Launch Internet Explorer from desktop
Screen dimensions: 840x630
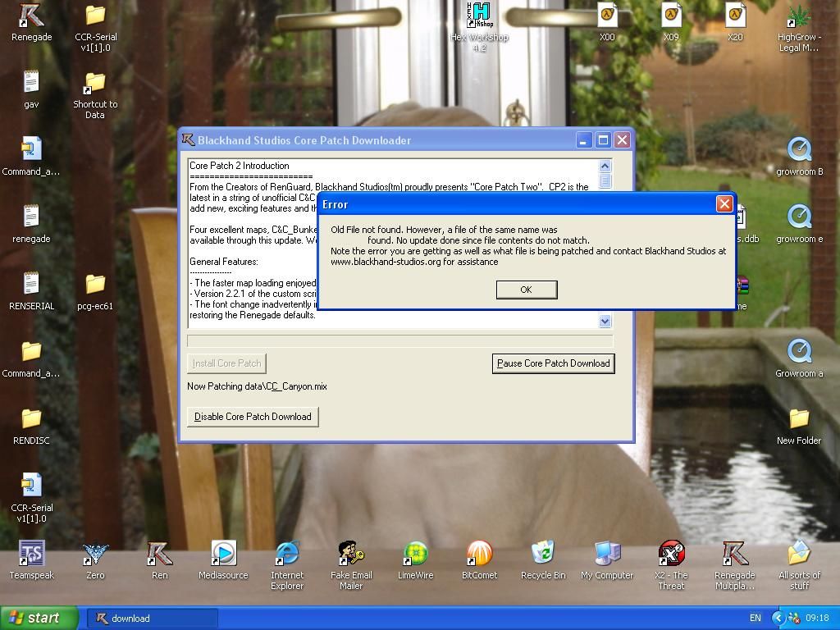tap(287, 555)
